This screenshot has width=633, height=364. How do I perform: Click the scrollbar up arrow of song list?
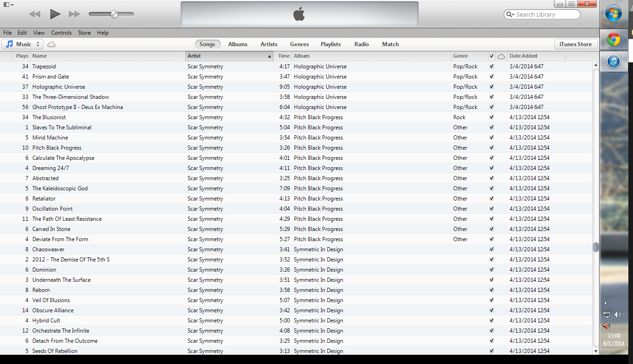click(x=596, y=65)
